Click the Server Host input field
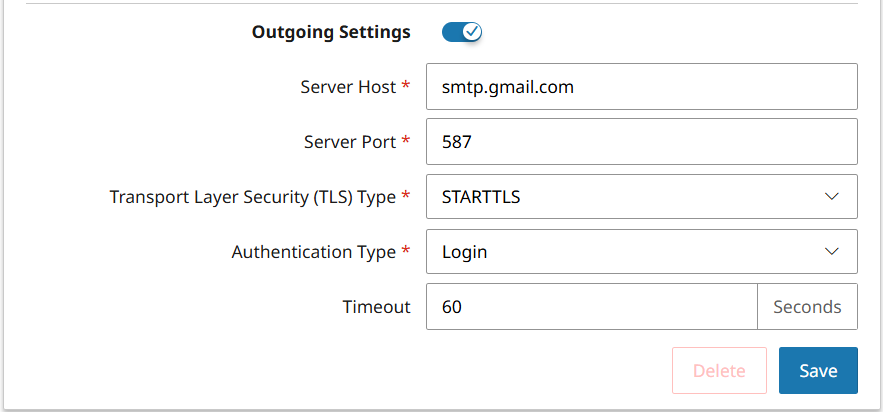 coord(641,87)
